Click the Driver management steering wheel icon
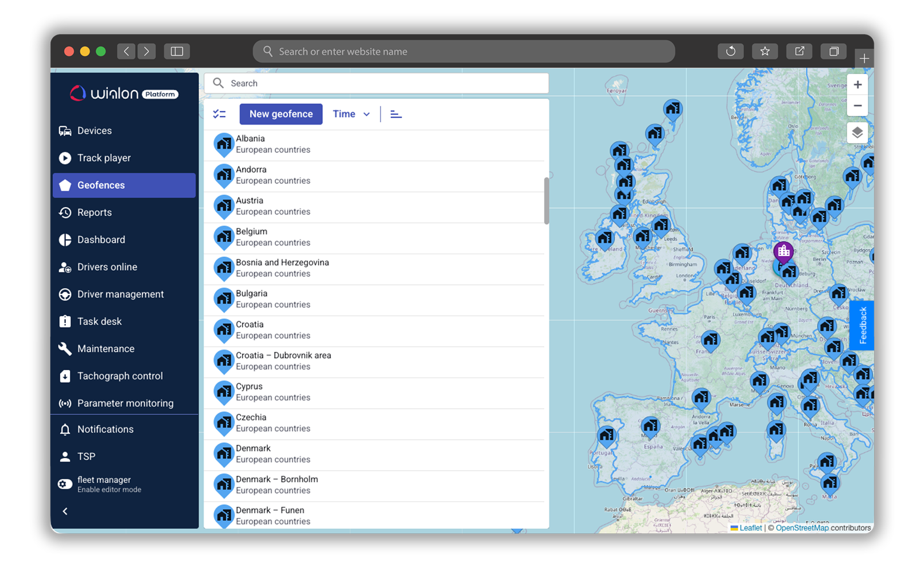Screen dimensions: 924x571 pos(65,294)
